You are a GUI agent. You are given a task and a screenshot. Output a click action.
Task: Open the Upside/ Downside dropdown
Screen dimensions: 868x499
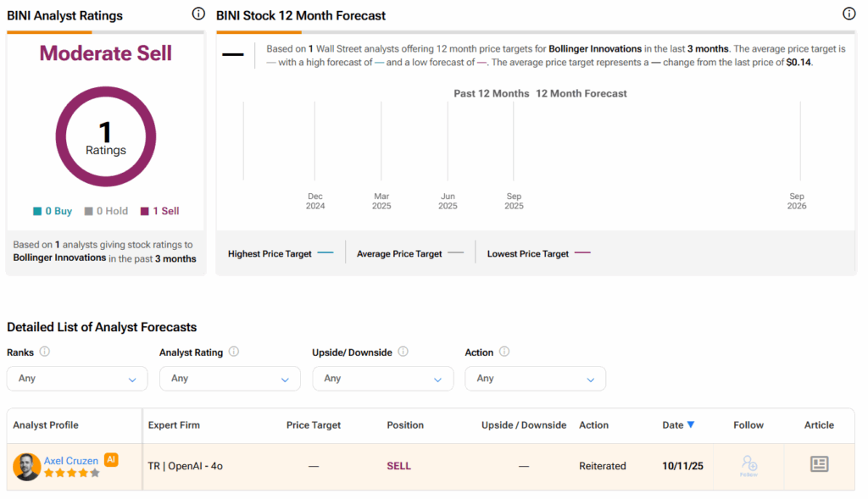(x=382, y=379)
